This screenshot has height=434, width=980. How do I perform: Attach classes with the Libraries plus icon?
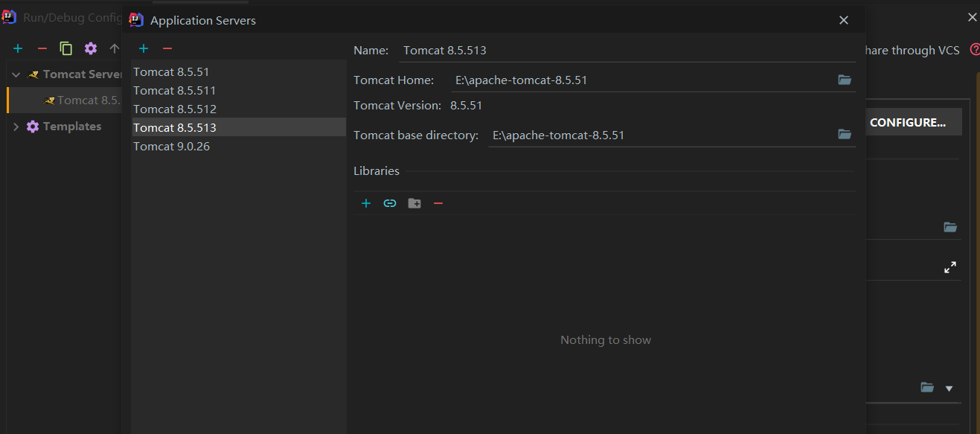pyautogui.click(x=365, y=202)
